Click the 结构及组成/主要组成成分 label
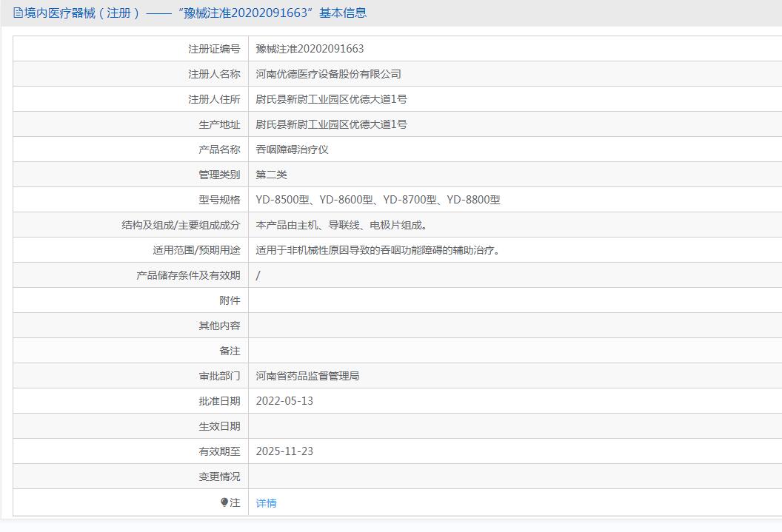The width and height of the screenshot is (782, 532). tap(181, 225)
